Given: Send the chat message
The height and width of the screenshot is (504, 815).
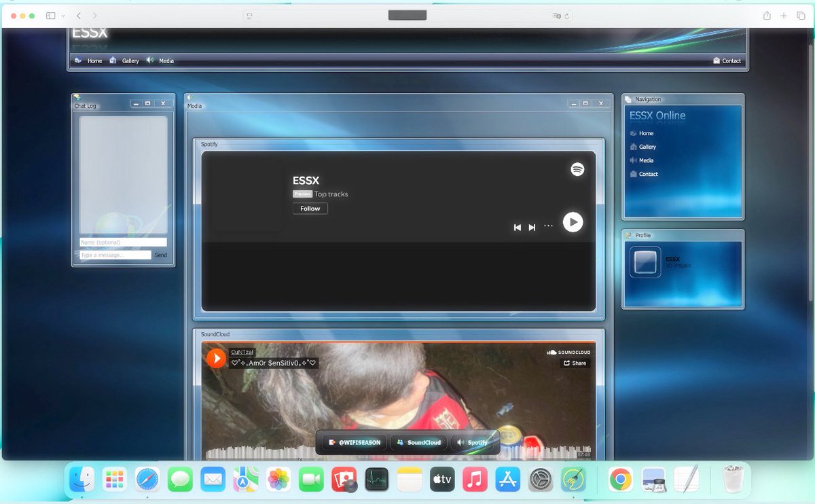Looking at the screenshot, I should (x=160, y=255).
